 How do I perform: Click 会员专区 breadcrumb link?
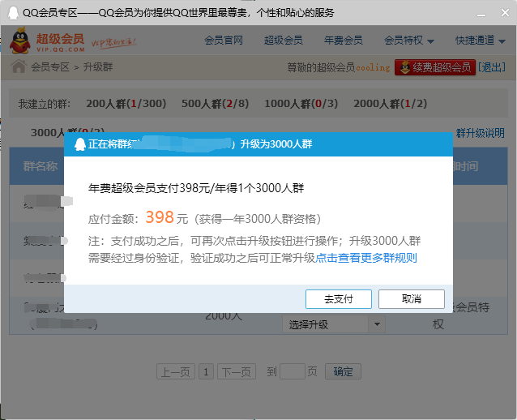tap(50, 67)
